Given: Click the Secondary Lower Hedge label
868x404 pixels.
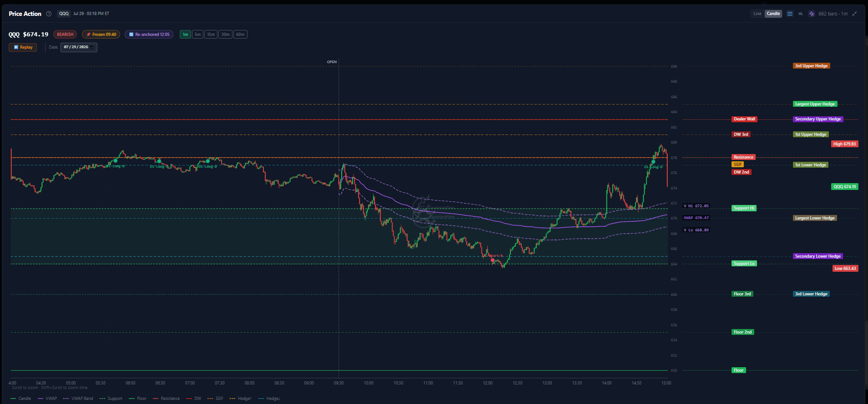Looking at the screenshot, I should 818,256.
